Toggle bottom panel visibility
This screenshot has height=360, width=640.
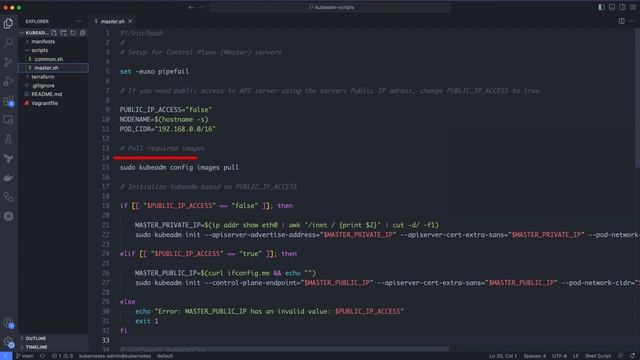(612, 7)
